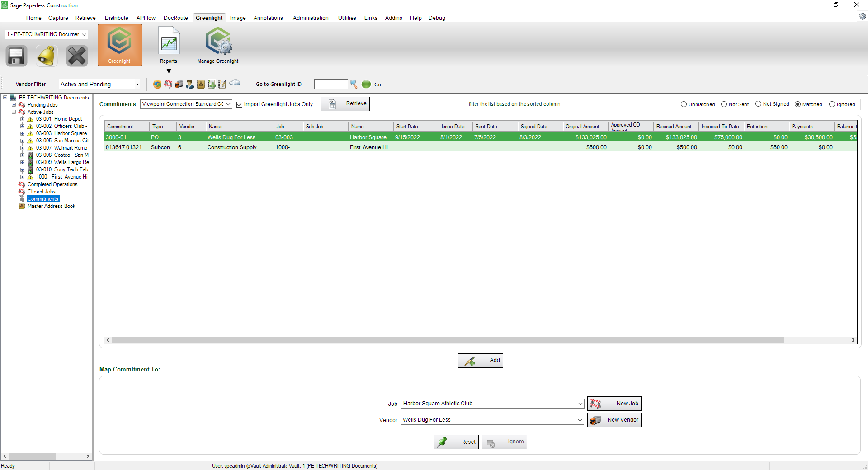The height and width of the screenshot is (470, 868).
Task: Click the Closed Jobs barrier icon
Action: (x=22, y=192)
